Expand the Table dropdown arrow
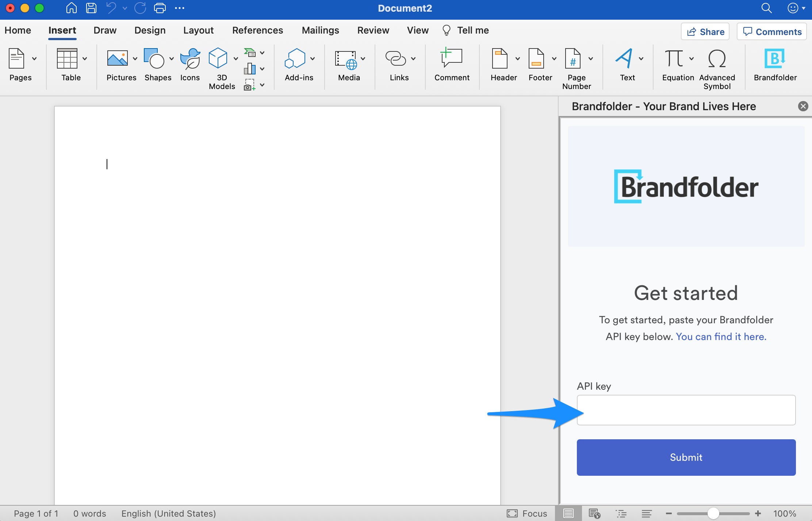This screenshot has height=521, width=812. [x=85, y=59]
